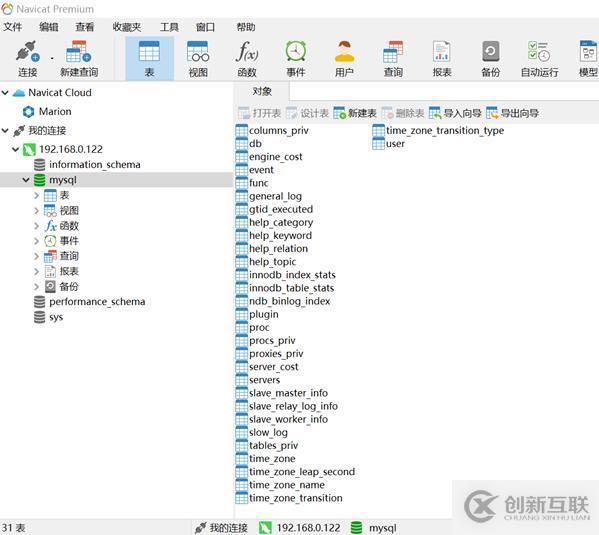Select the Objects (对象) tab
The height and width of the screenshot is (535, 599).
pyautogui.click(x=262, y=92)
